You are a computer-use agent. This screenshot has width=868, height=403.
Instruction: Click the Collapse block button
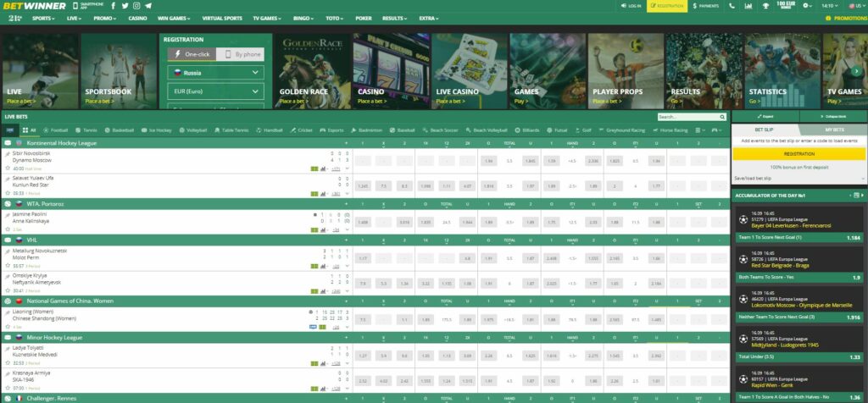[x=834, y=117]
